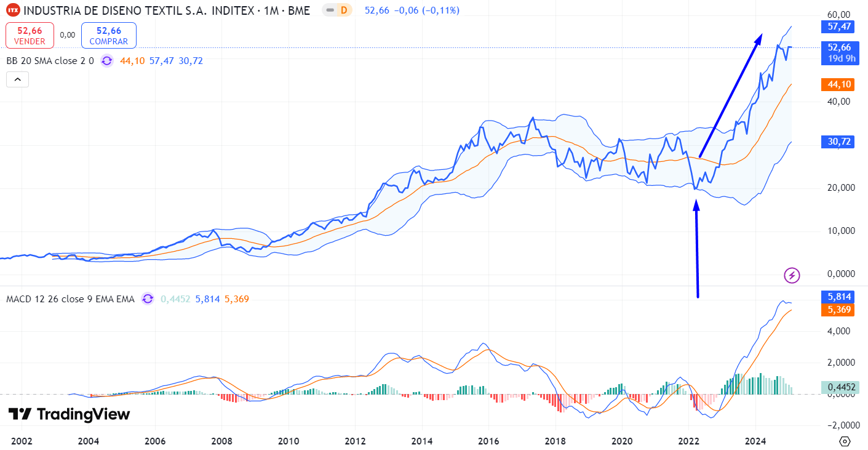Click the red VENDER sell button
This screenshot has width=868, height=450.
30,36
